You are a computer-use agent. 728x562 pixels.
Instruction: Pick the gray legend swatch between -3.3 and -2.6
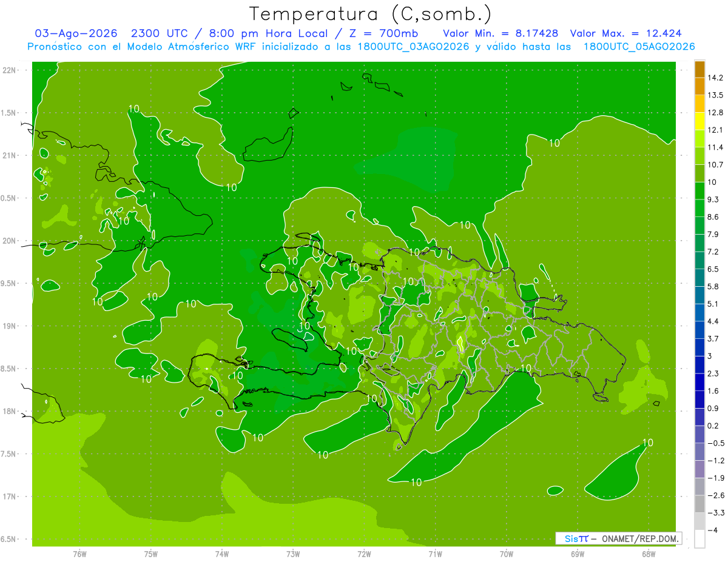point(699,504)
